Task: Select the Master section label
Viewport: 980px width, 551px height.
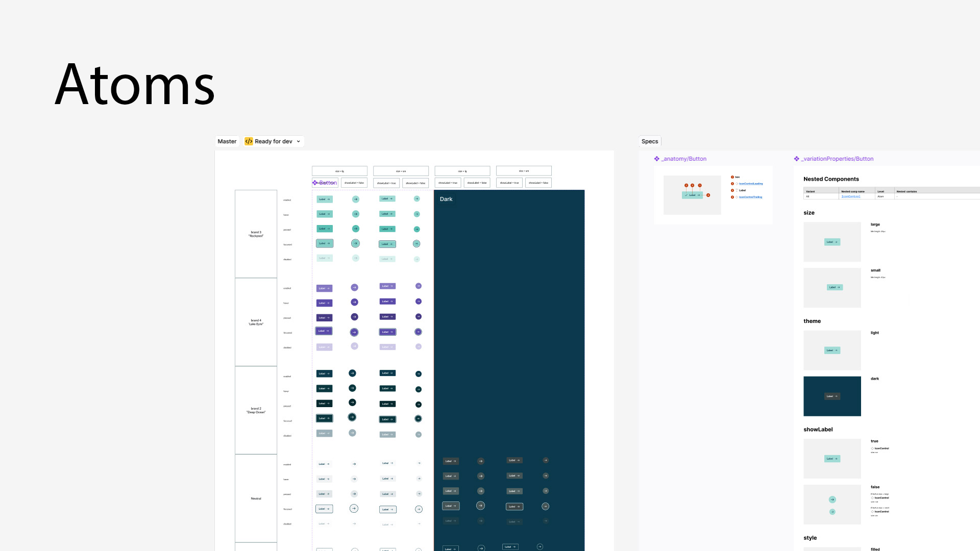Action: point(227,141)
